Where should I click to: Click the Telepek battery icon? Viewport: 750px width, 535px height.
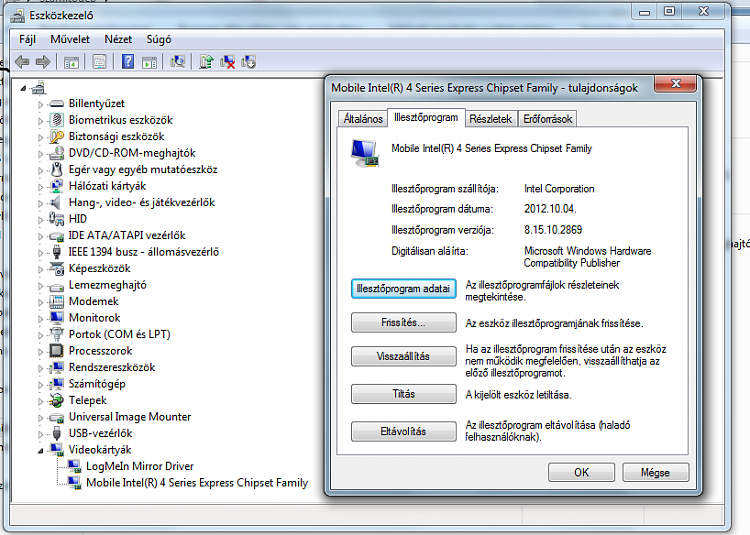pyautogui.click(x=56, y=401)
